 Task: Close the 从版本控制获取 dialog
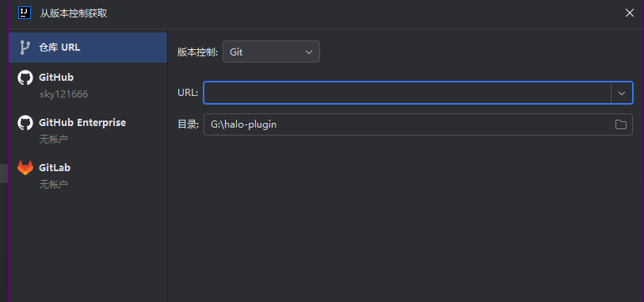point(629,13)
